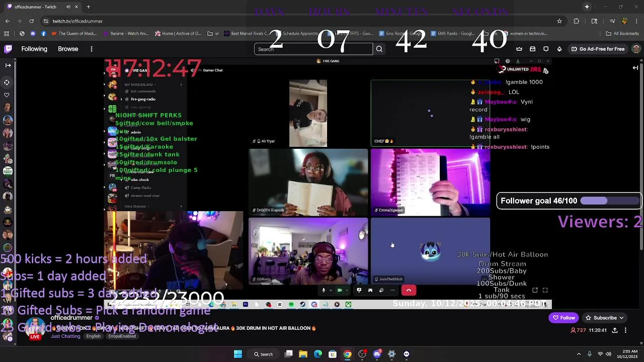Open Discord from the taskbar
The height and width of the screenshot is (362, 644).
[377, 354]
